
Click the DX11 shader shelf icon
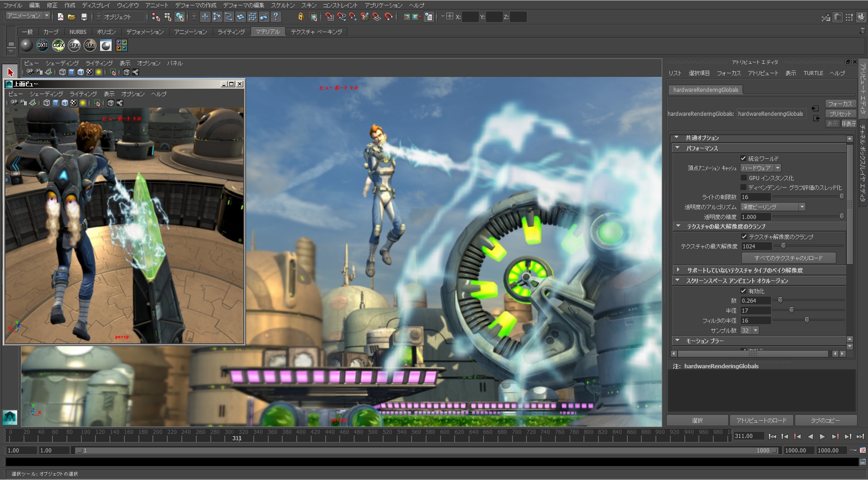pos(42,45)
